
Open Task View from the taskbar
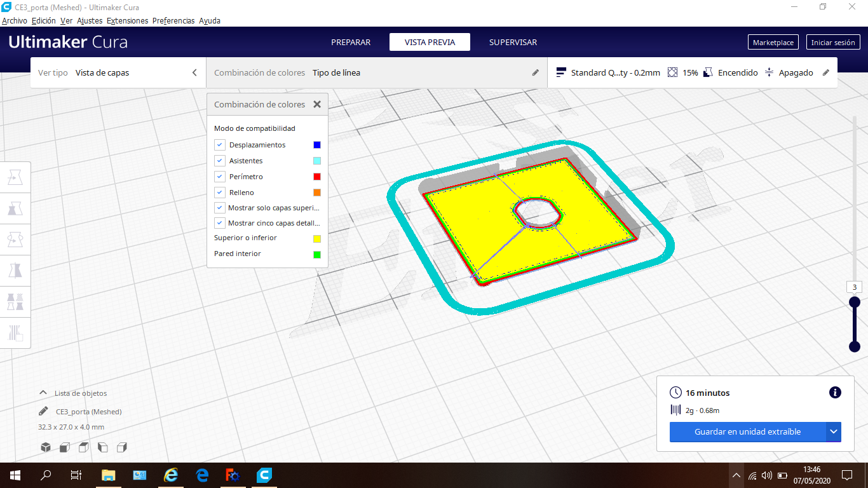point(76,475)
